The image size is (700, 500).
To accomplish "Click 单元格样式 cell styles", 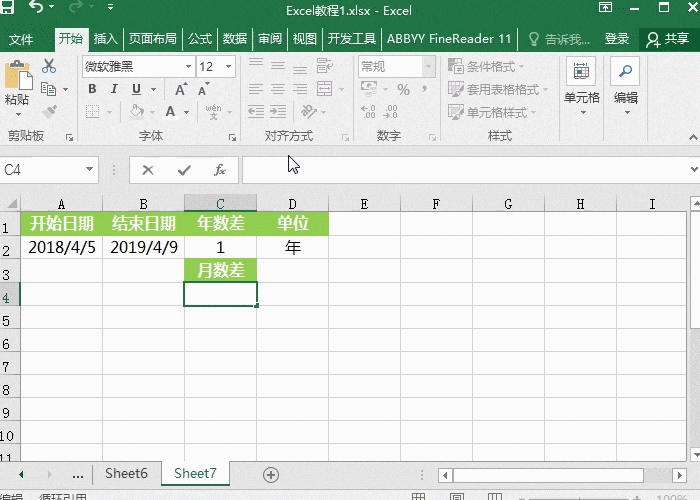I will (492, 112).
